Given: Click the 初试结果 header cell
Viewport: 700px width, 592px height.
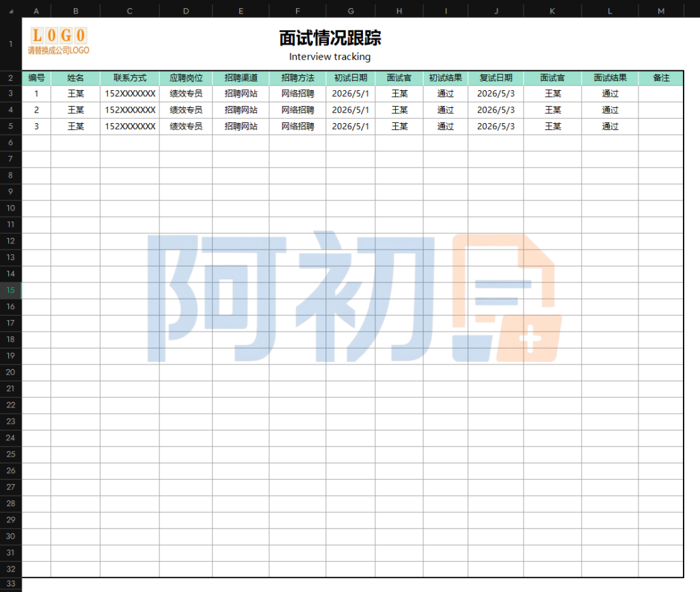Looking at the screenshot, I should pyautogui.click(x=446, y=78).
